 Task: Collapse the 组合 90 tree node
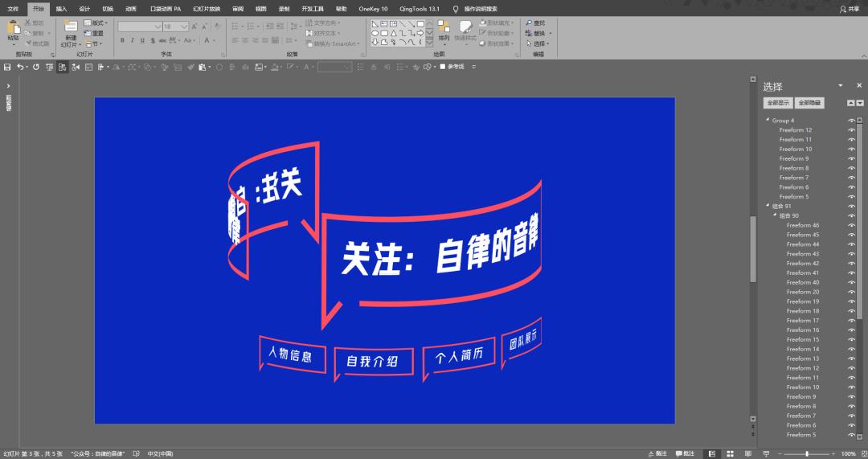[x=775, y=215]
